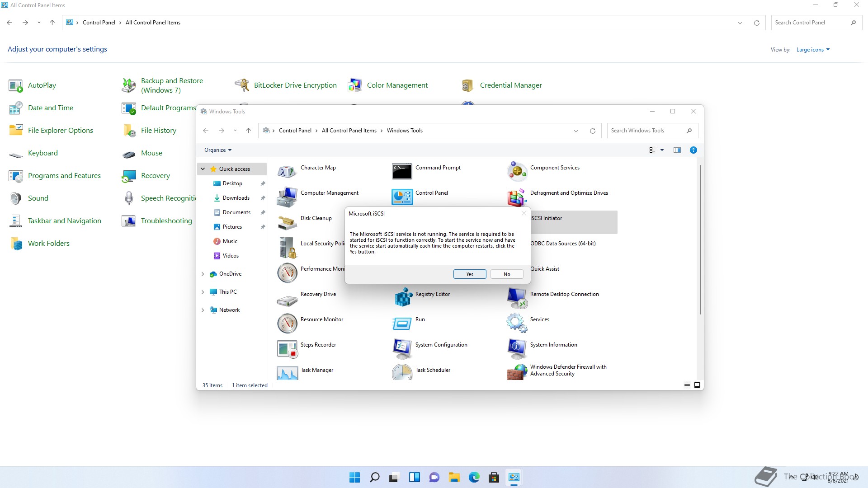This screenshot has width=868, height=488.
Task: Open Component Services icon
Action: click(517, 172)
